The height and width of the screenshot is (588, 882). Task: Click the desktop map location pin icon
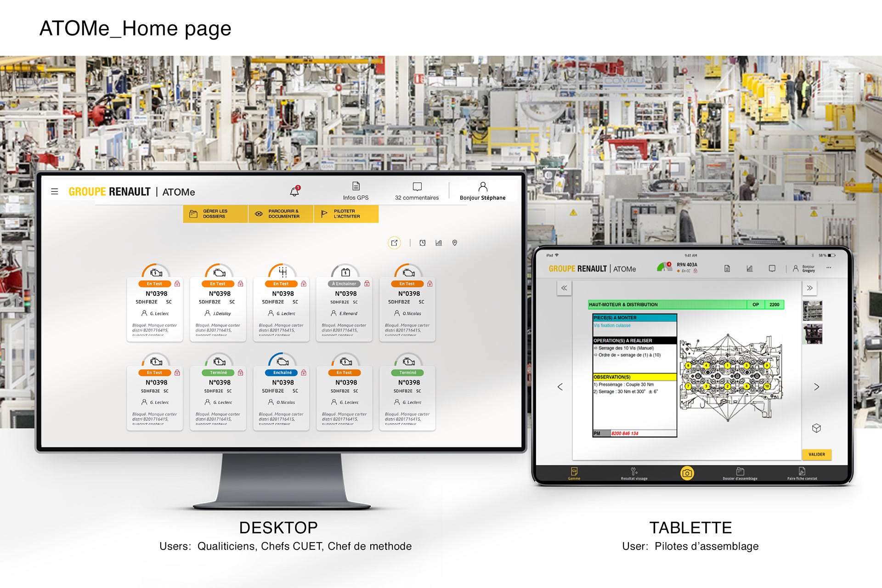[x=454, y=243]
